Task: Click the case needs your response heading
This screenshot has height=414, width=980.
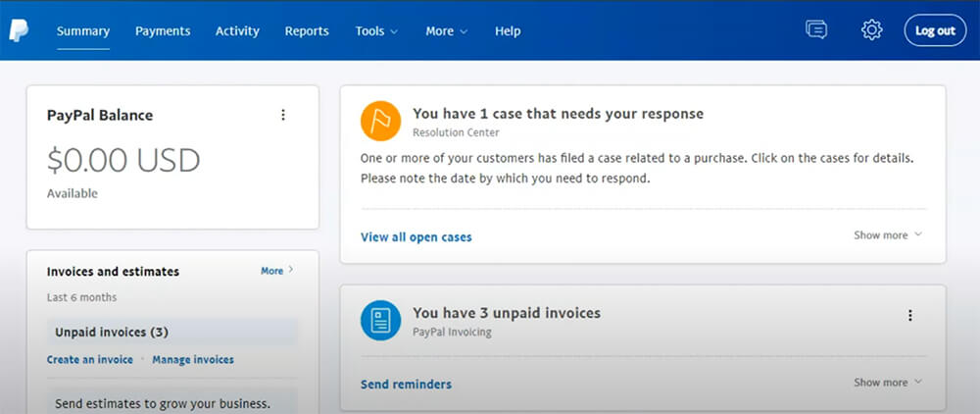Action: point(559,114)
